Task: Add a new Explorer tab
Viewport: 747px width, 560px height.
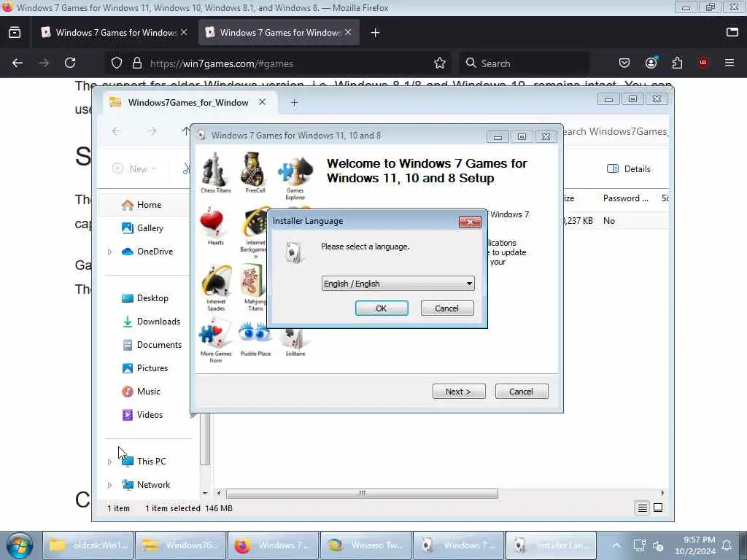Action: 294,102
